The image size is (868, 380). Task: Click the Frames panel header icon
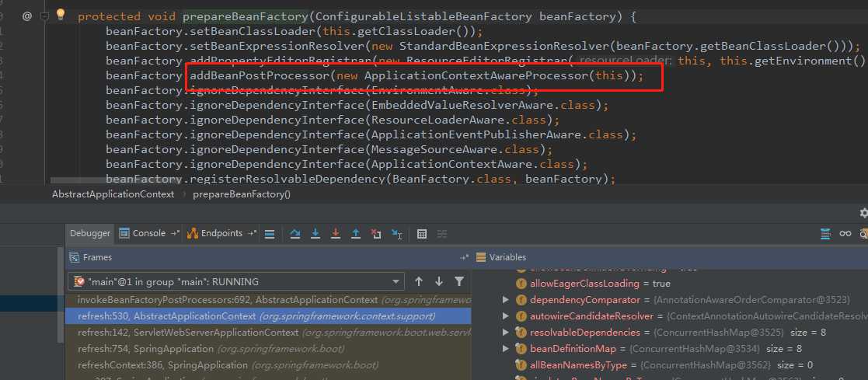pyautogui.click(x=74, y=257)
